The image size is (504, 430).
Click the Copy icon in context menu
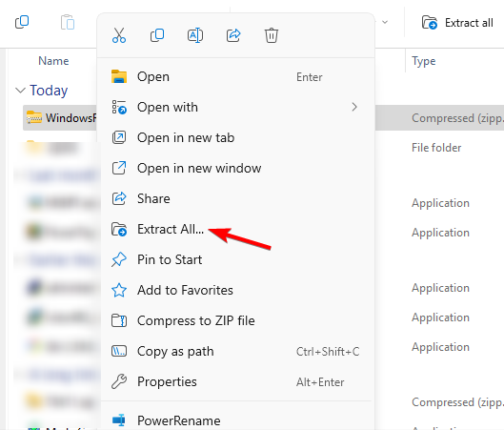(157, 35)
